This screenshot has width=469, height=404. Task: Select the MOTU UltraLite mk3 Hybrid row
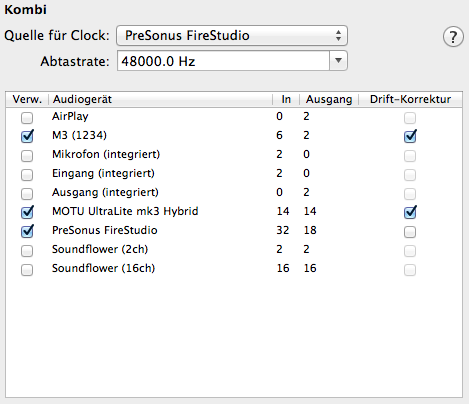tap(234, 211)
